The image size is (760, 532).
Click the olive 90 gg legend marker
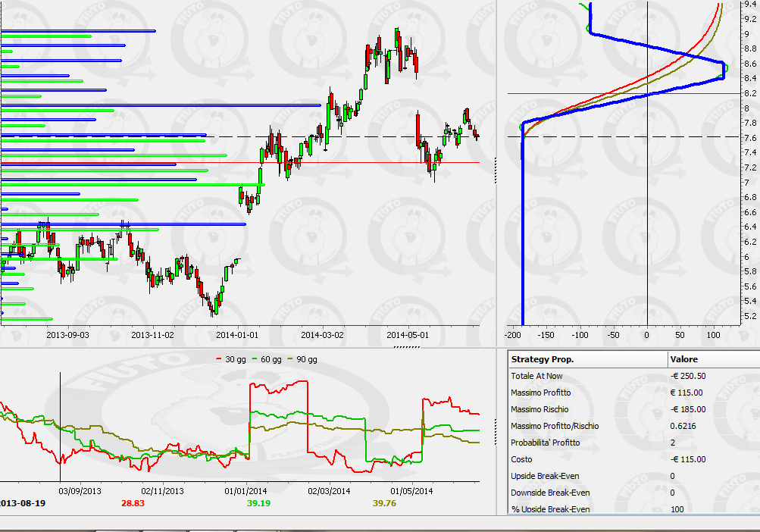point(290,359)
